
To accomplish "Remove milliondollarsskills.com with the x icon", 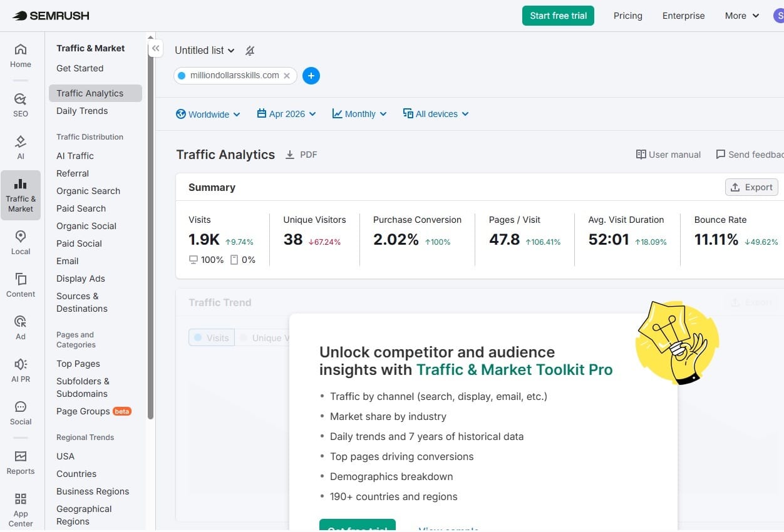I will click(287, 76).
